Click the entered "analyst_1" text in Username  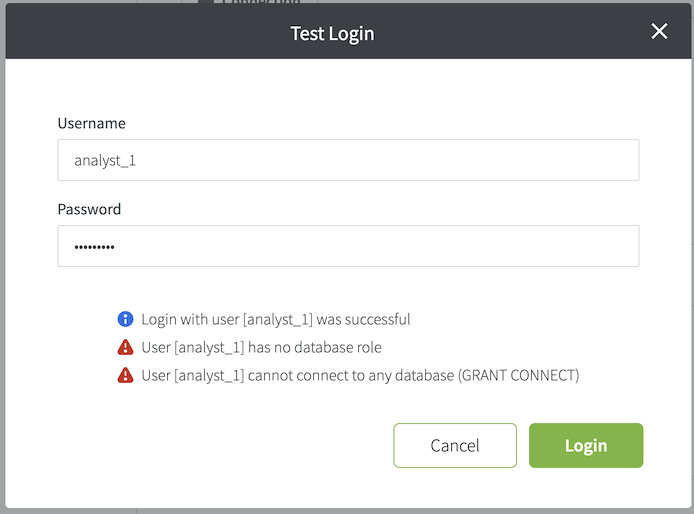point(105,160)
